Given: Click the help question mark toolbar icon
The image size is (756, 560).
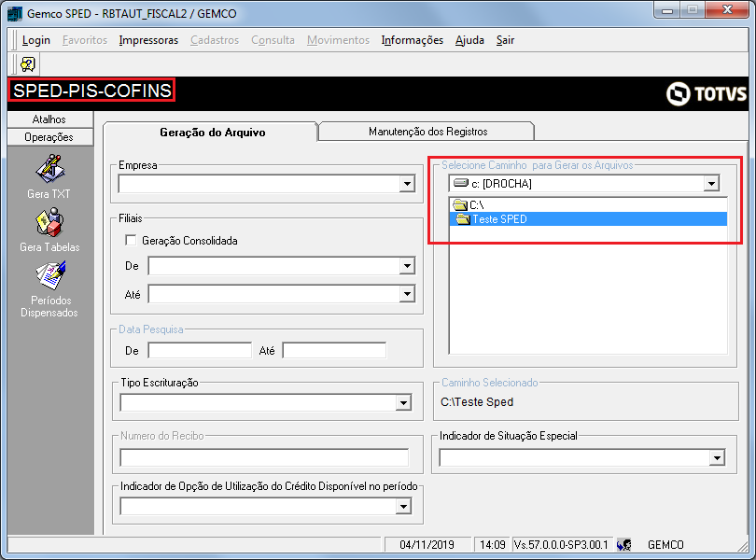Looking at the screenshot, I should [28, 64].
